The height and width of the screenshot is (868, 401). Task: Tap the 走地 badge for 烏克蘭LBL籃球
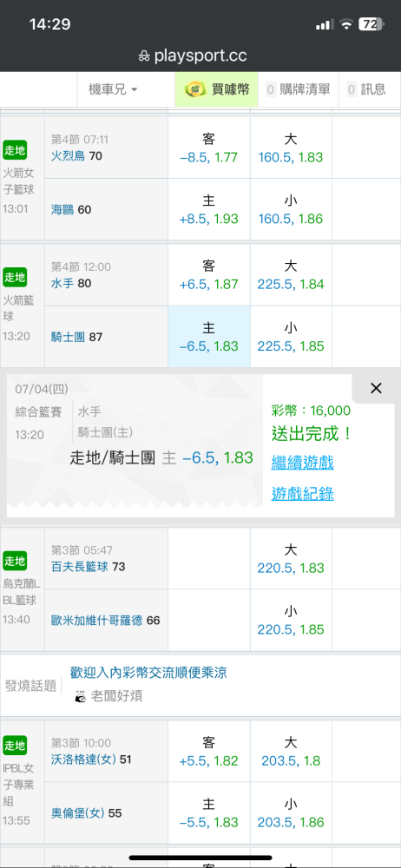tap(15, 561)
